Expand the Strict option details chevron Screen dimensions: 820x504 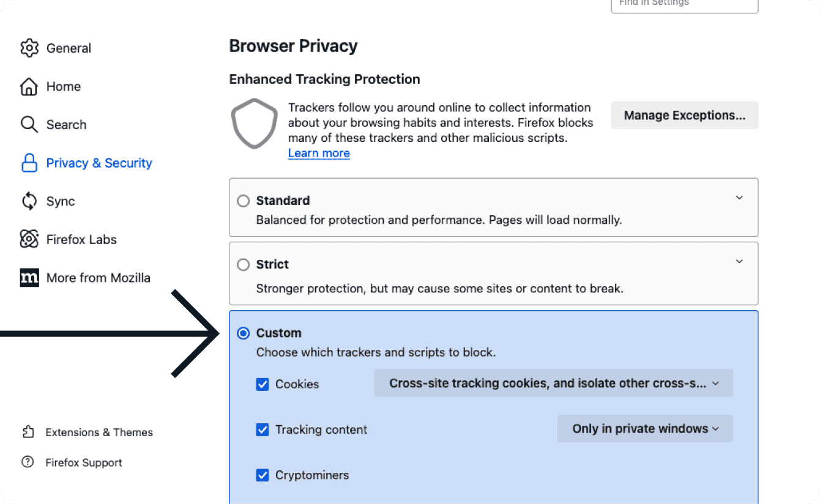739,262
